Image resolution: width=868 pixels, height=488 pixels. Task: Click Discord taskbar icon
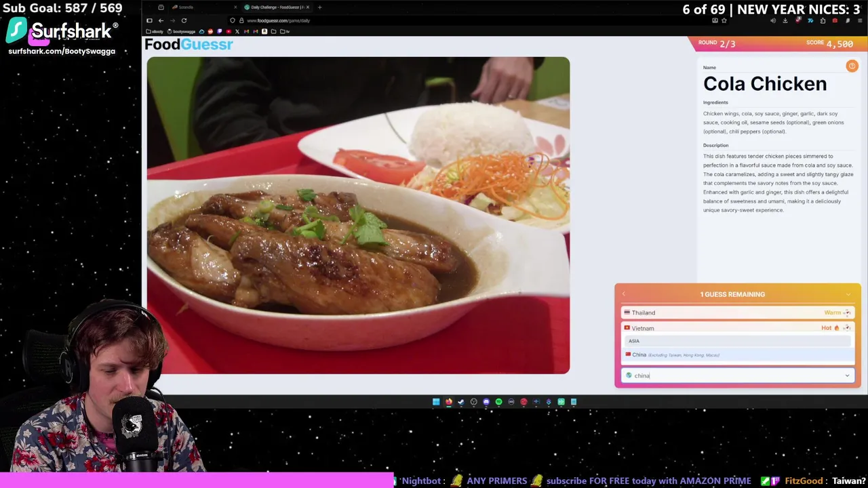(x=486, y=402)
